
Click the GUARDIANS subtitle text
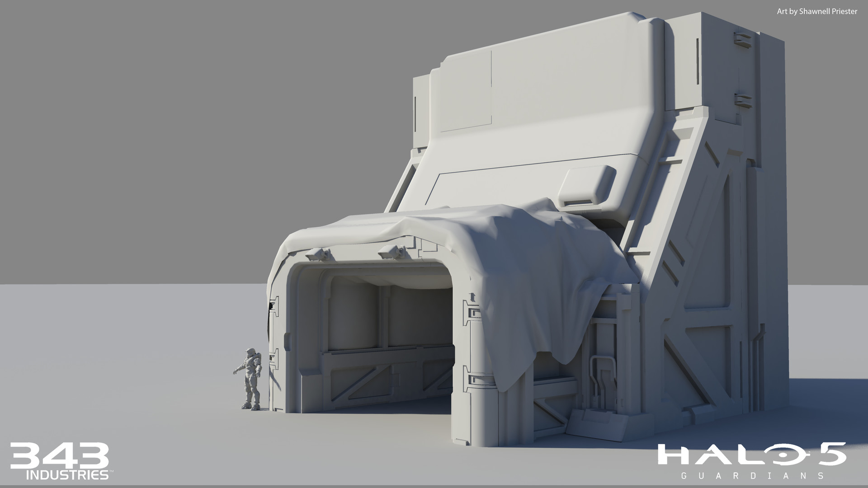tap(751, 475)
